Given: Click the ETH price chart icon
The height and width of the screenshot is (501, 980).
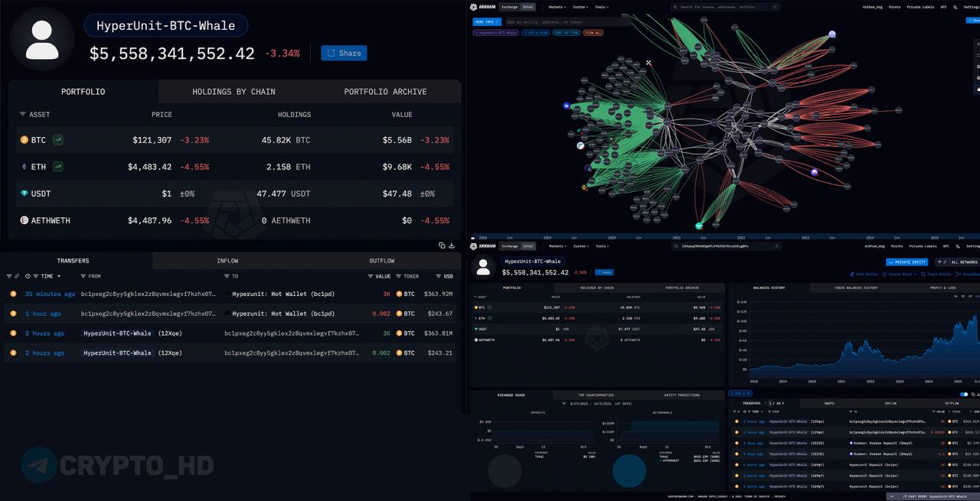Looking at the screenshot, I should click(x=58, y=167).
